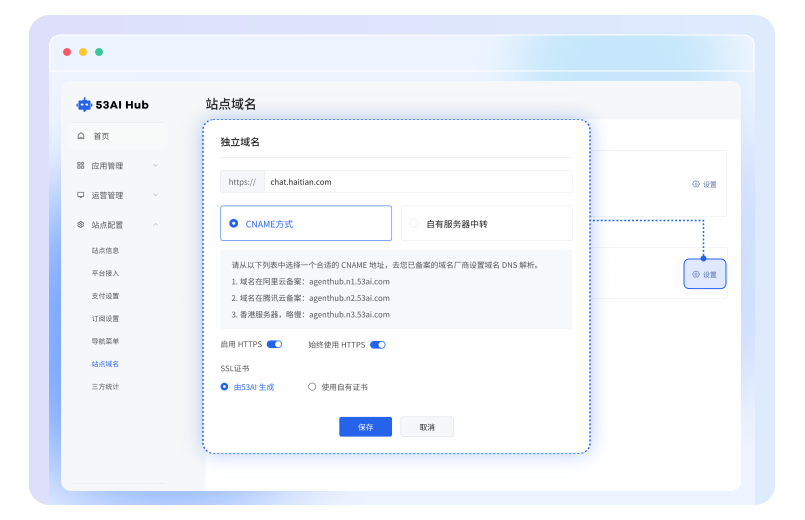This screenshot has width=805, height=520.
Task: Click the highlighted 设置 button with gear icon
Action: click(704, 274)
